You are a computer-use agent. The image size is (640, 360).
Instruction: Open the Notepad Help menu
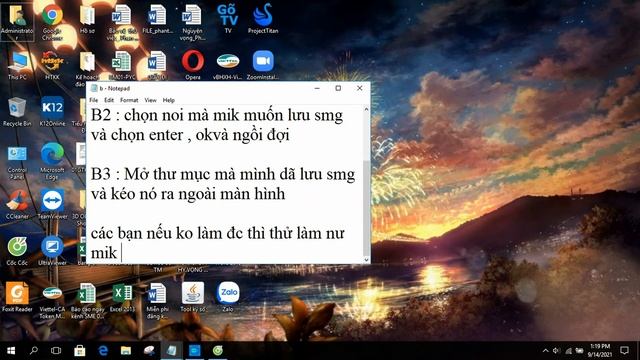pos(169,100)
